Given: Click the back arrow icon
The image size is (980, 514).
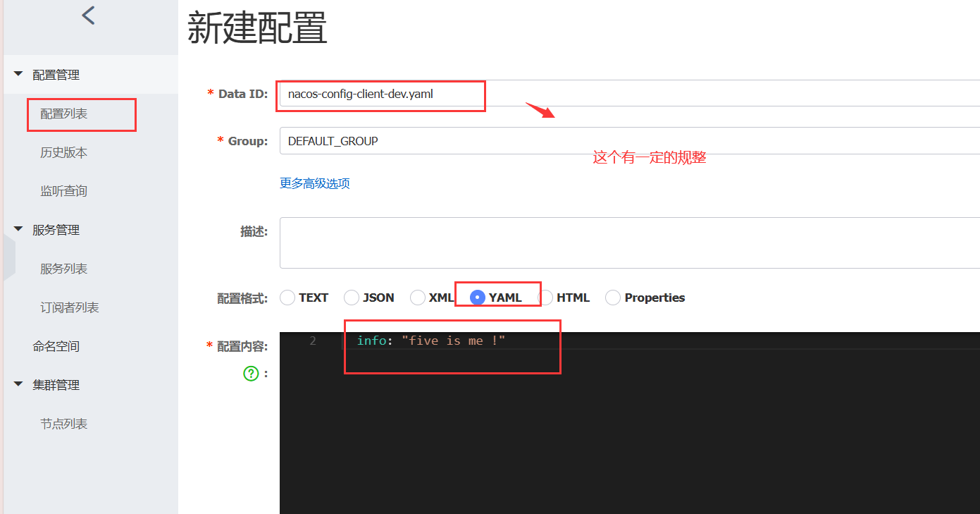Looking at the screenshot, I should coord(88,15).
